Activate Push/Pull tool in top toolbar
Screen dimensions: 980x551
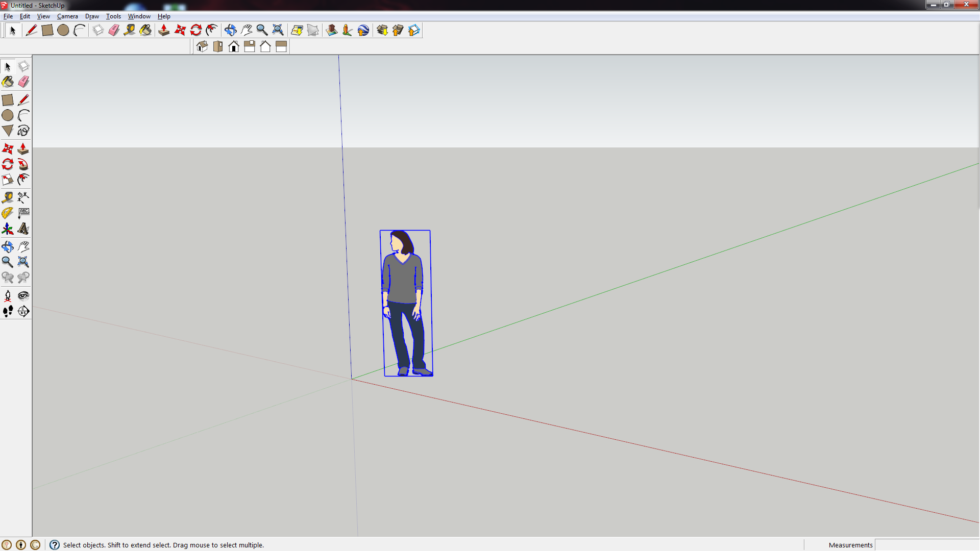click(x=164, y=31)
